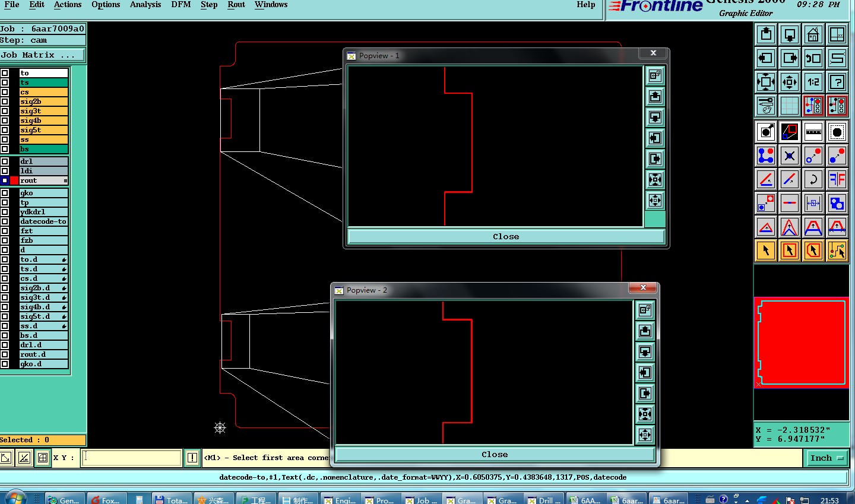Open the Job Matrix button
855x504 pixels.
coord(42,55)
